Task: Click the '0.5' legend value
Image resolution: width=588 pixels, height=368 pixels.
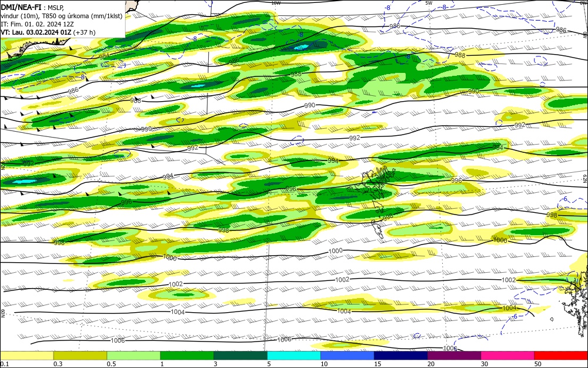Action: pos(111,364)
